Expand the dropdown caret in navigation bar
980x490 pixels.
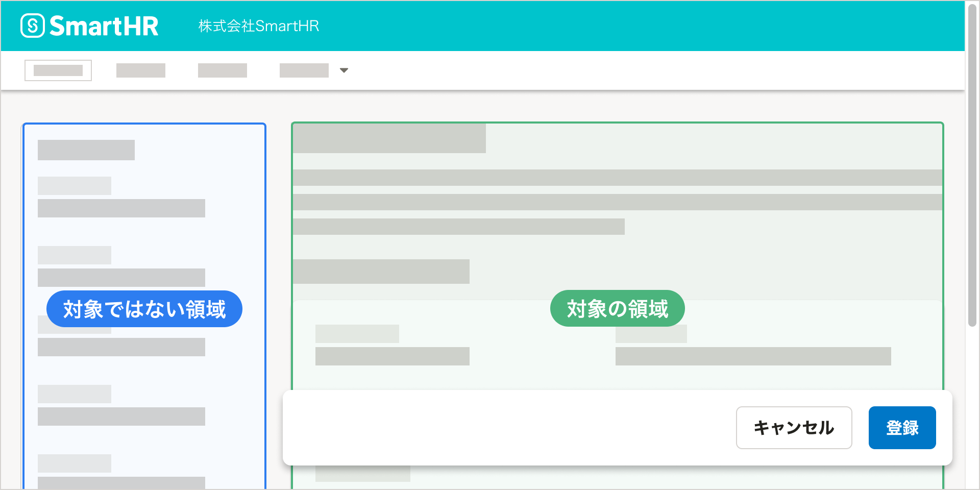click(344, 70)
